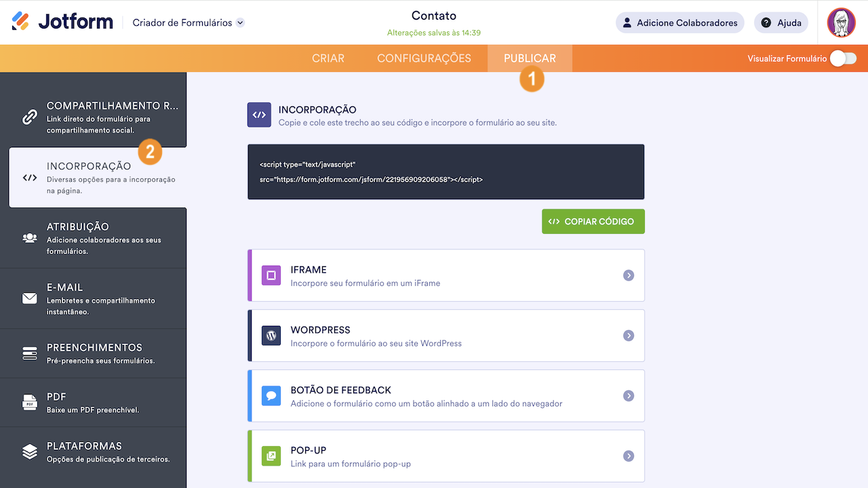Screen dimensions: 868x488
Task: Click the purple iFrame icon
Action: (x=271, y=275)
